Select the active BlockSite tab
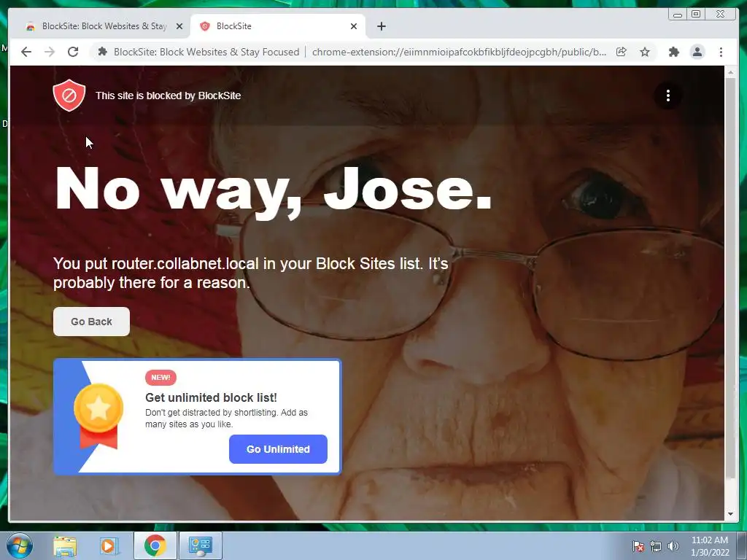The image size is (747, 560). coord(277,26)
